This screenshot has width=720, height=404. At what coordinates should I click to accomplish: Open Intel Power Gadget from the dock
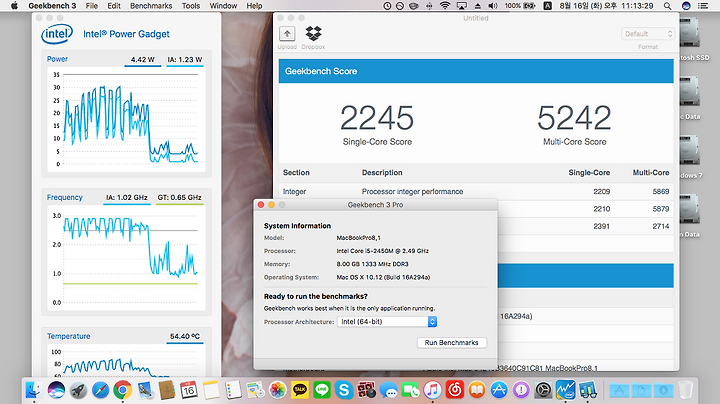tap(566, 390)
